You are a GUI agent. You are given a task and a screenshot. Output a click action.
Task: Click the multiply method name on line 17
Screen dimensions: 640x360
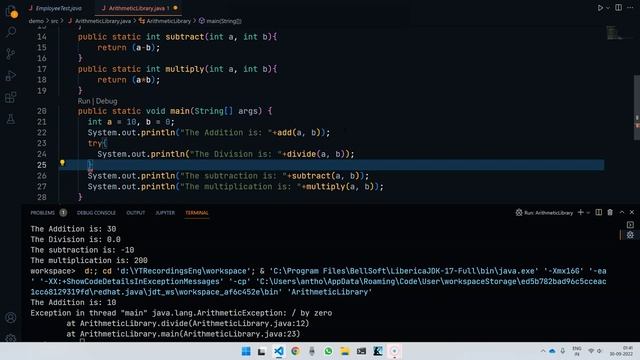click(184, 69)
